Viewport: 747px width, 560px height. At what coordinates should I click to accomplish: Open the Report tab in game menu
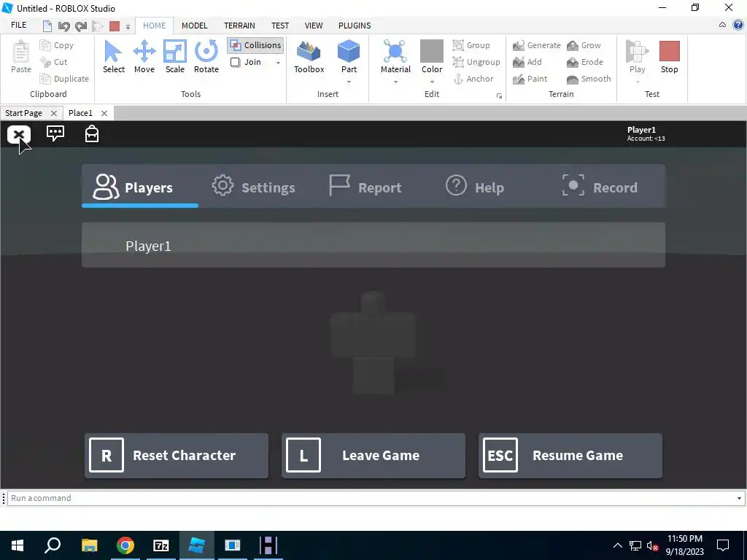[x=365, y=187]
